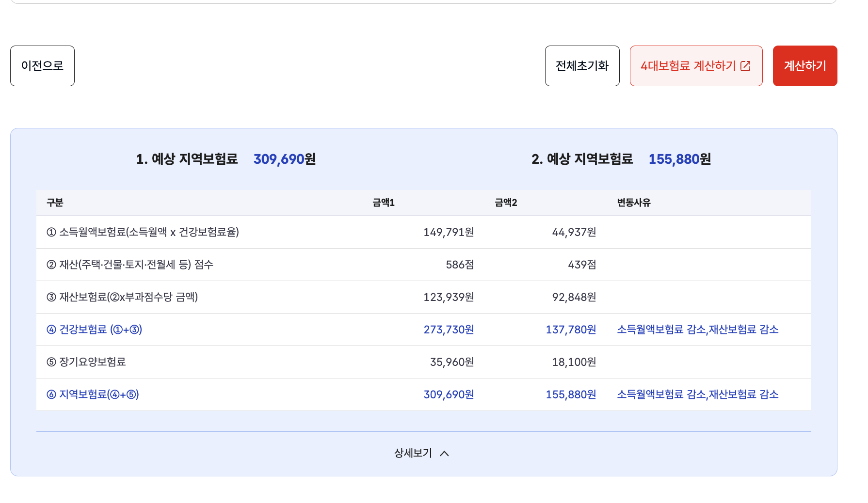Viewport: 868px width, 503px height.
Task: Click value 273,730원 in 건강보험료 row
Action: point(449,330)
